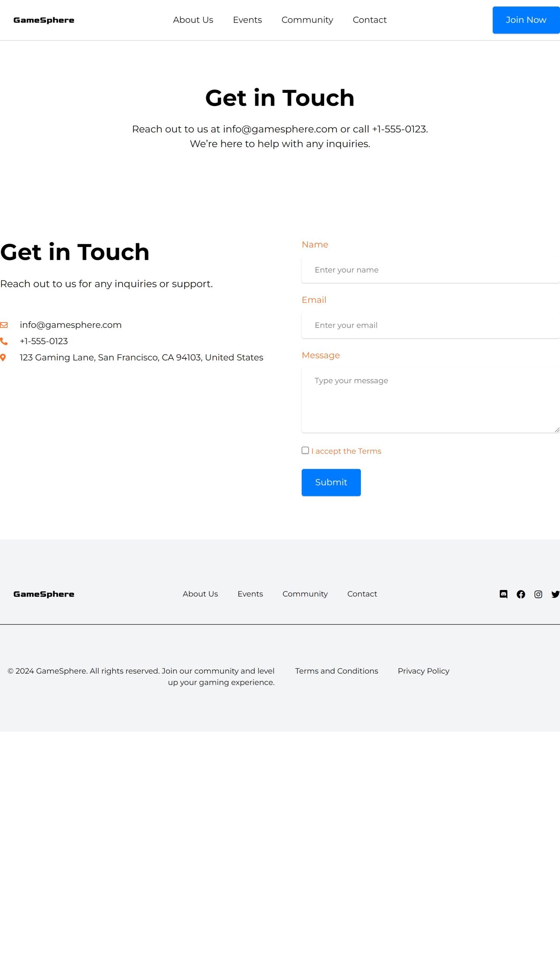Go to Events in top navigation
This screenshot has height=977, width=560.
[247, 20]
